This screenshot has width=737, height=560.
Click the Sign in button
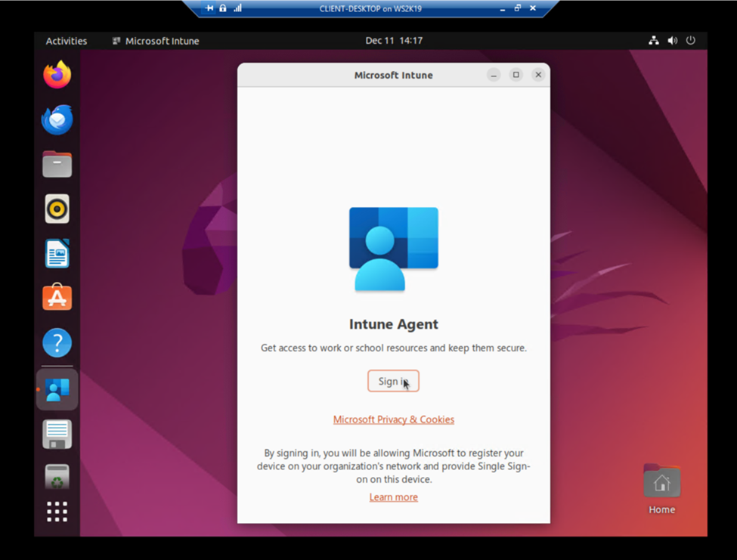[393, 381]
